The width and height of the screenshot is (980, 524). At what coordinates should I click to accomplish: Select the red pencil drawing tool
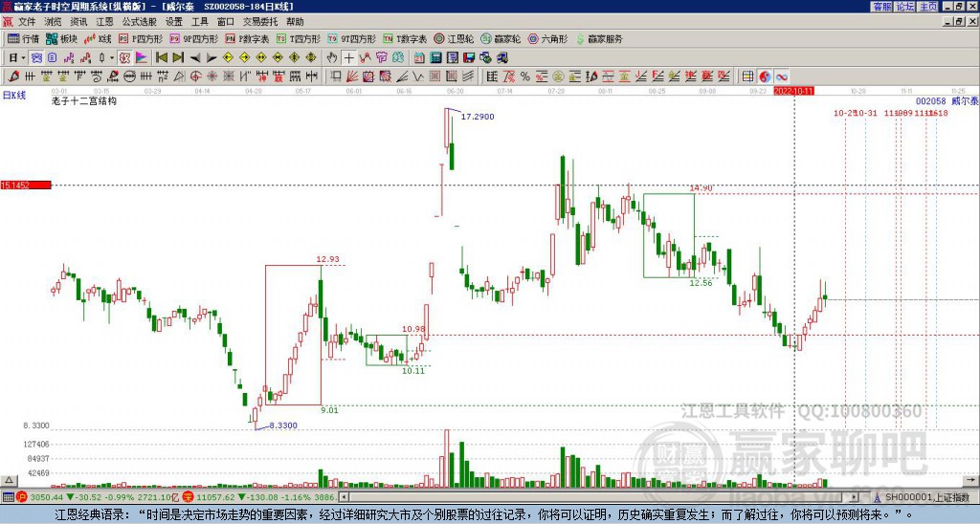[13, 76]
